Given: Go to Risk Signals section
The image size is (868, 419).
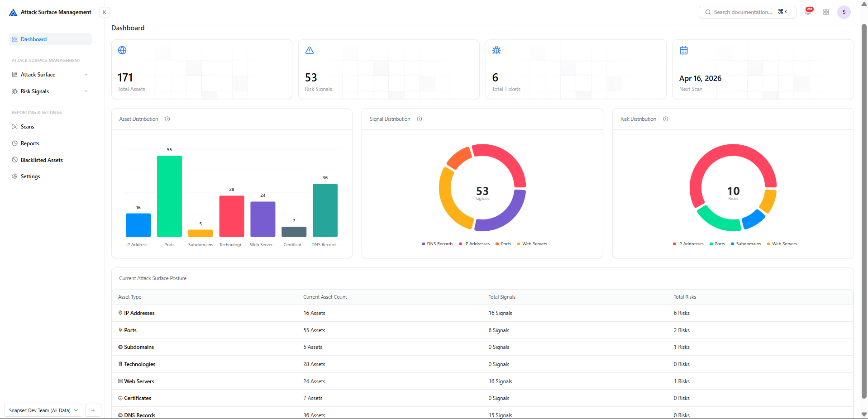Looking at the screenshot, I should (50, 91).
